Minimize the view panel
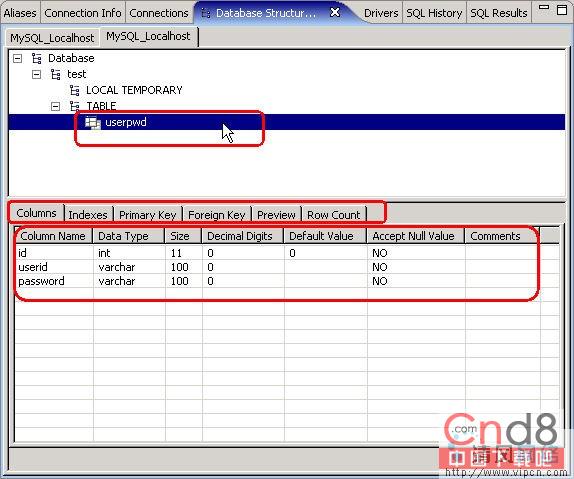The height and width of the screenshot is (479, 574). pos(544,7)
